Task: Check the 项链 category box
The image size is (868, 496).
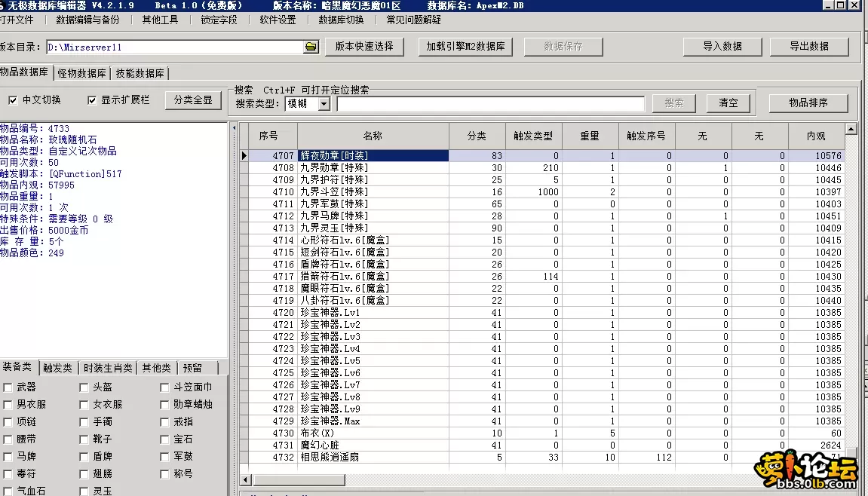Action: (8, 422)
